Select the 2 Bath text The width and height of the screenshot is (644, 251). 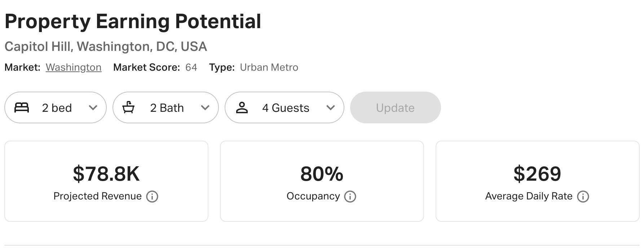(167, 108)
